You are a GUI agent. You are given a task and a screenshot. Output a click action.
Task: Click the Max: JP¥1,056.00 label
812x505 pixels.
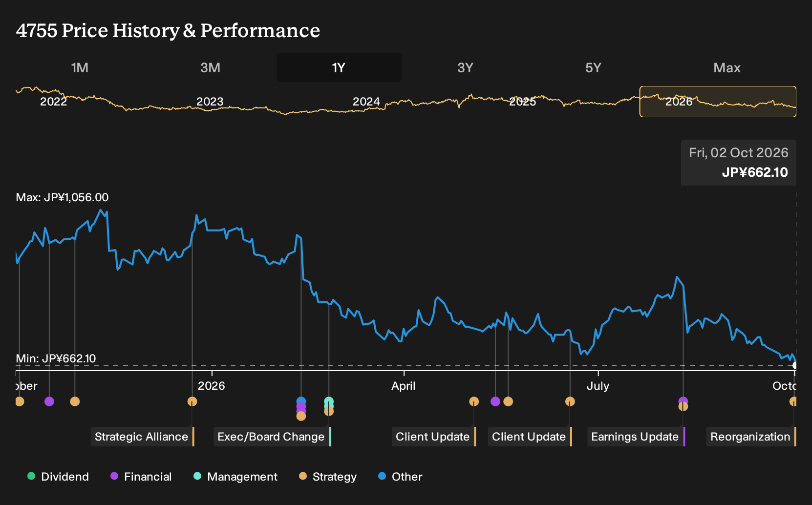62,197
